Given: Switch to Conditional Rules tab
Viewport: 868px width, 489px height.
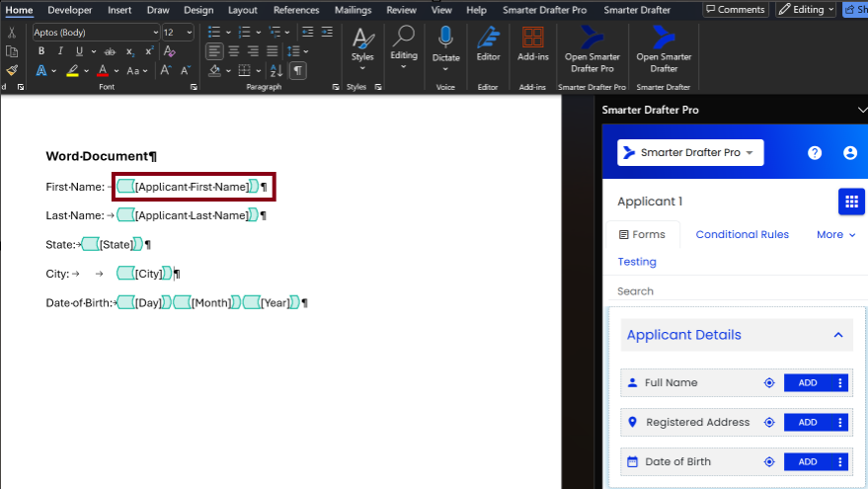Looking at the screenshot, I should (x=742, y=235).
